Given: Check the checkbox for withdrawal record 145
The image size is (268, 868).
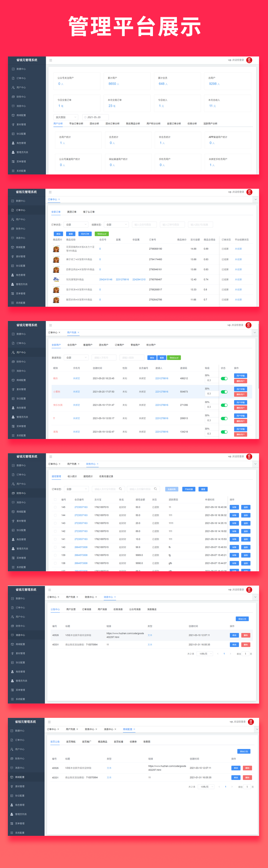Looking at the screenshot, I should point(55,507).
